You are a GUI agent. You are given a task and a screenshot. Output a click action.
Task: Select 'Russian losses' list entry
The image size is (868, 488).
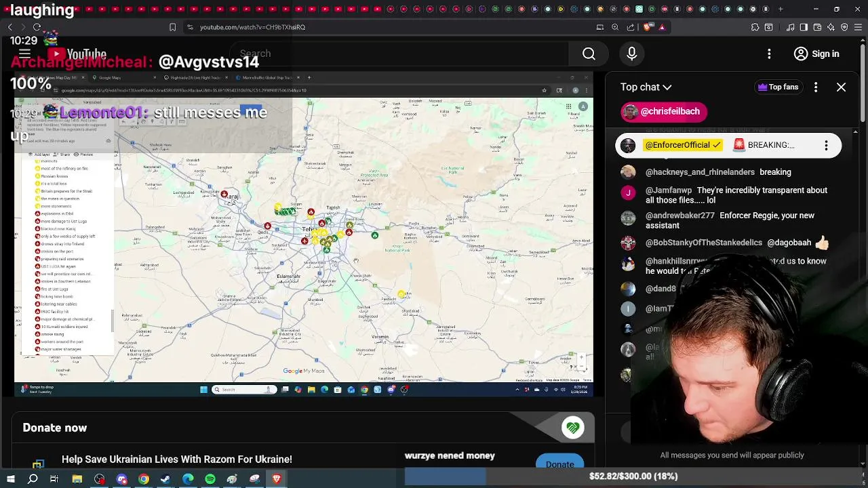tap(54, 176)
